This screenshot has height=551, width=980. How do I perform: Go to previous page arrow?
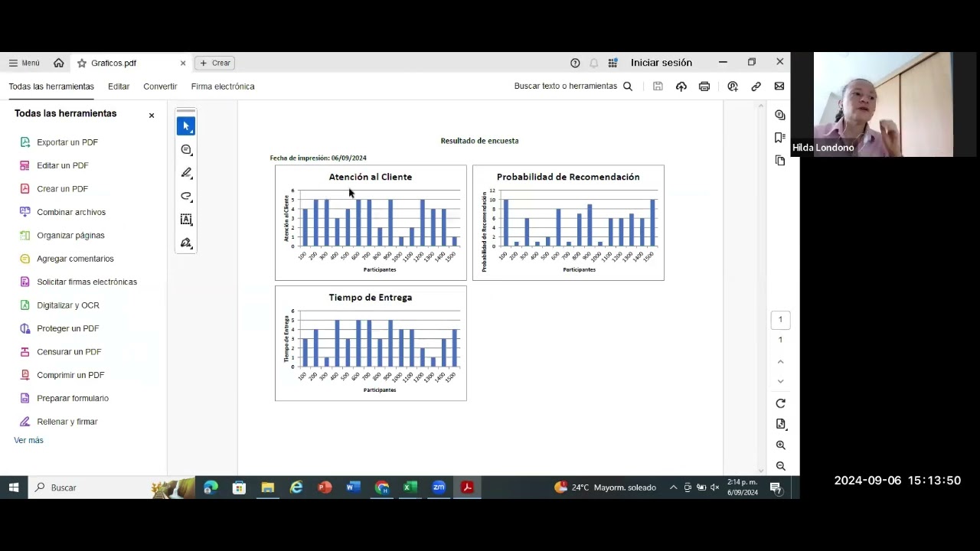[780, 362]
